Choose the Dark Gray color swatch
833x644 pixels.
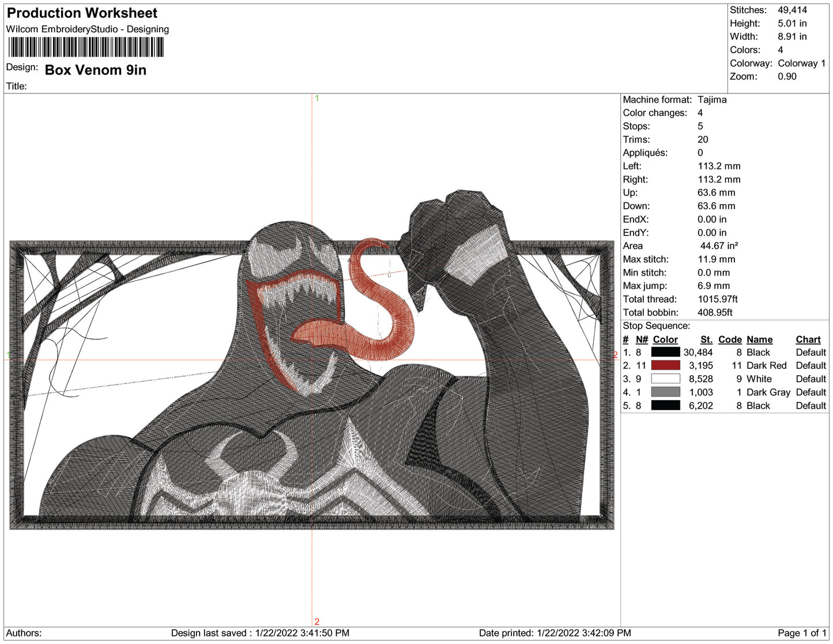pos(665,392)
